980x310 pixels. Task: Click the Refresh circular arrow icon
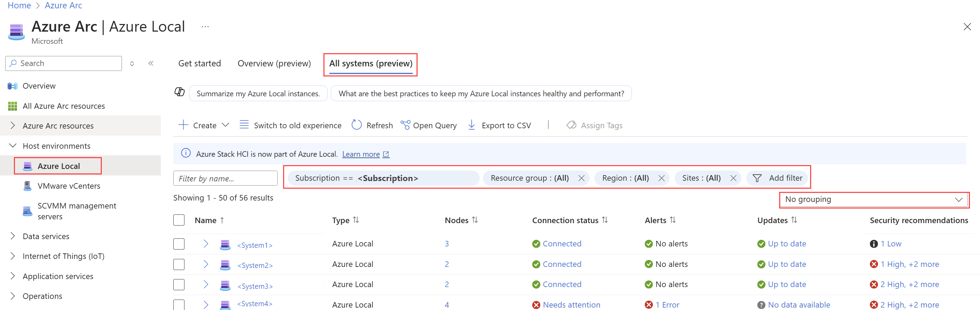(356, 125)
